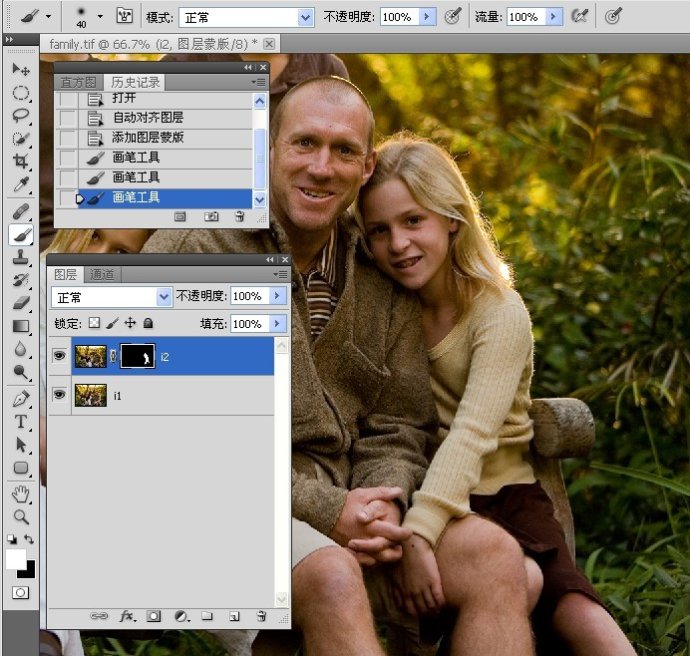Select the Hand tool

21,495
